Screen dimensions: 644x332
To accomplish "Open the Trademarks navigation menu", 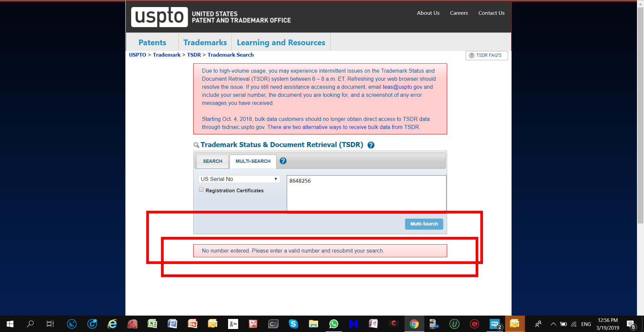I will click(x=205, y=43).
